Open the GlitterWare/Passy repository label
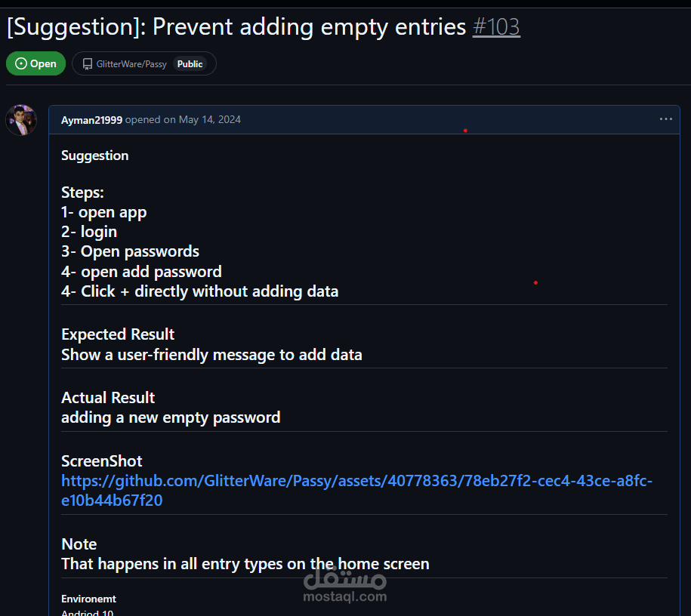The width and height of the screenshot is (691, 616). coord(131,64)
